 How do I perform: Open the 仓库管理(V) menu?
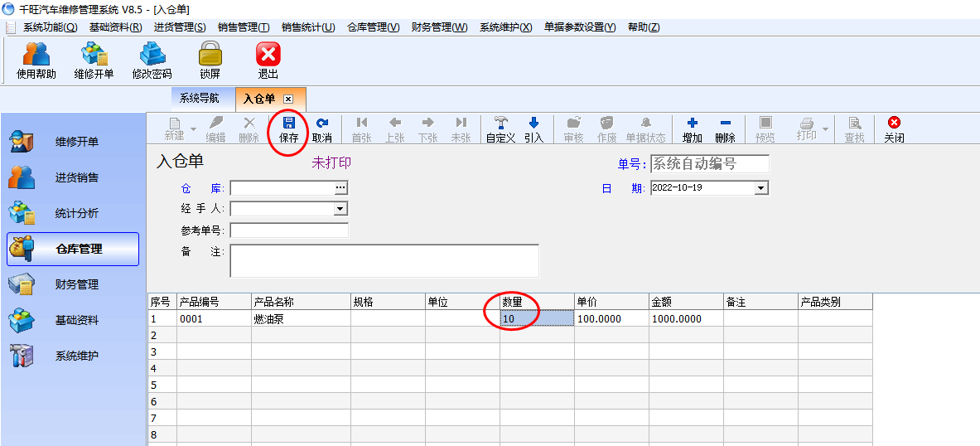tap(373, 27)
